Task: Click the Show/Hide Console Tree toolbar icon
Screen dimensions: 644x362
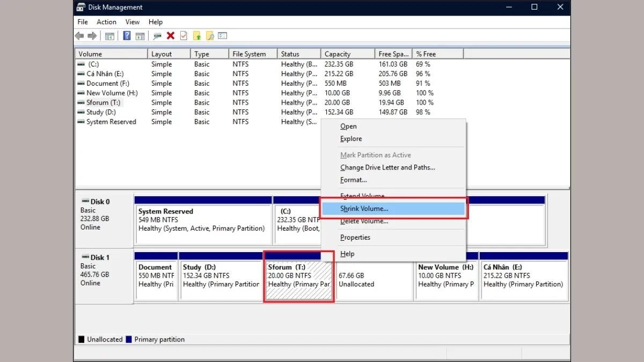Action: (x=109, y=35)
